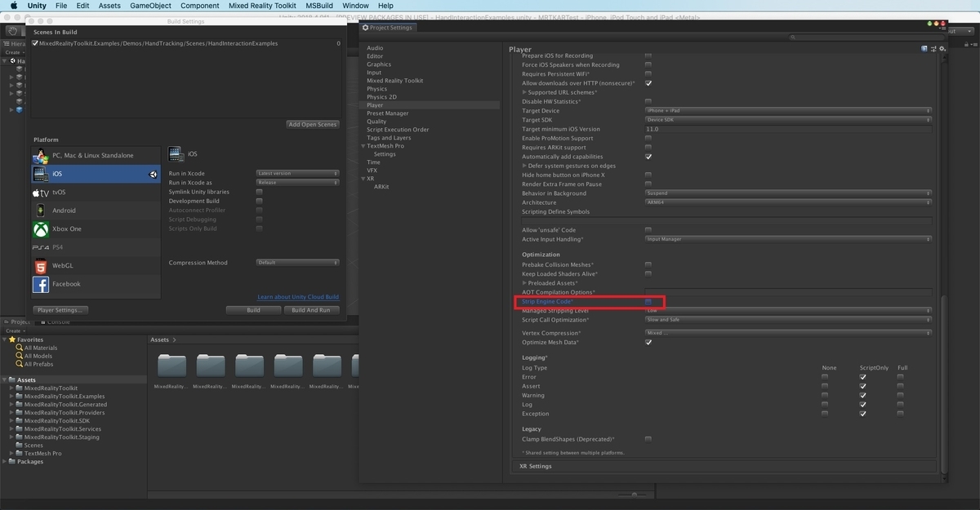Click the Player Settings... button

60,310
